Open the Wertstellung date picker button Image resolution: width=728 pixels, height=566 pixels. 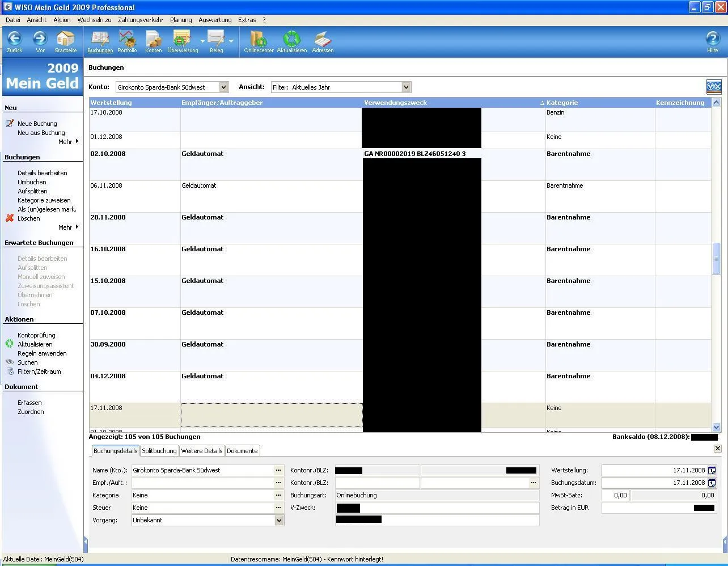pos(712,470)
